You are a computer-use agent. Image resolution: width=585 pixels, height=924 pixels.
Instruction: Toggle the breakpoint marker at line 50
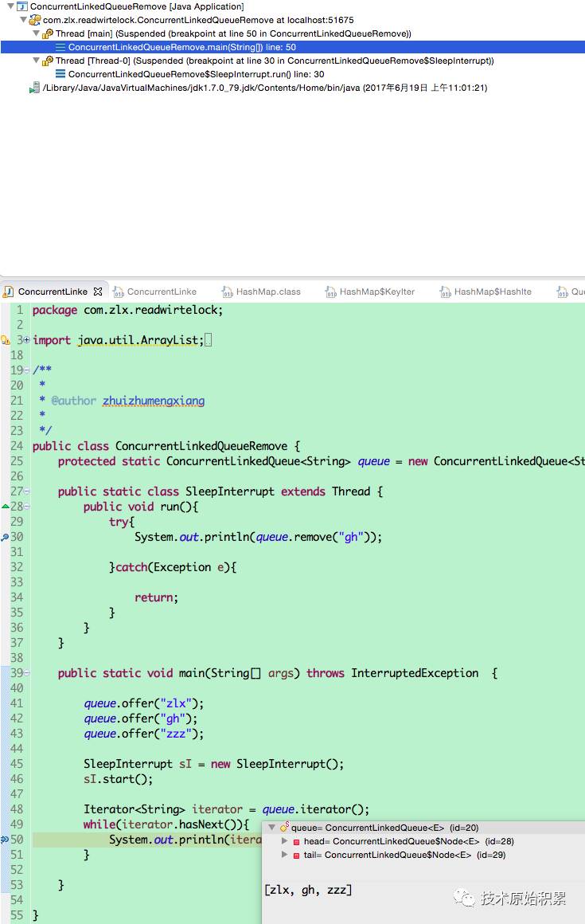[5, 839]
